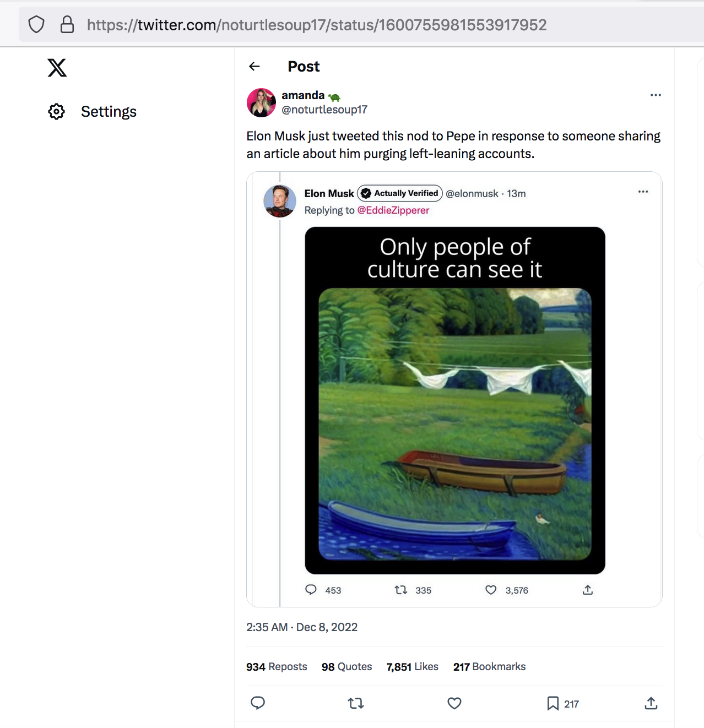Open the 'Only people of culture' meme image

455,400
